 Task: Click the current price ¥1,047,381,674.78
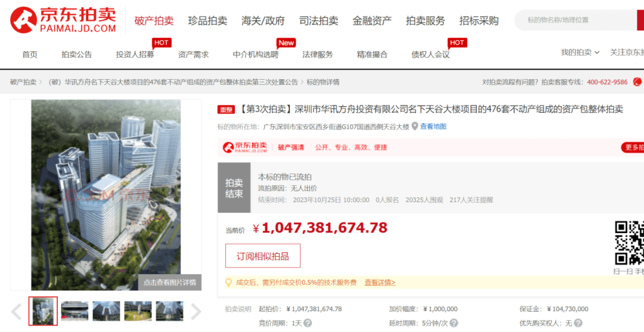coord(320,228)
